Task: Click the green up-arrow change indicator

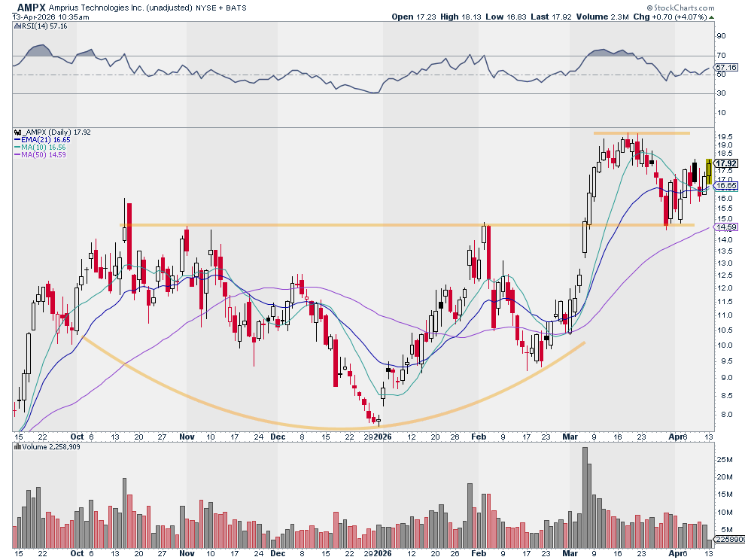Action: 711,17
